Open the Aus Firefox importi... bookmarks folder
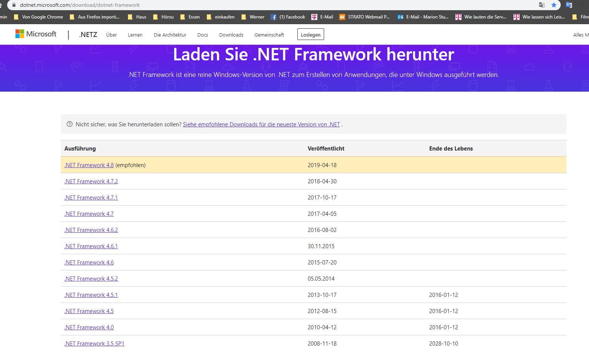Viewport: 589px width, 364px height. [x=94, y=17]
